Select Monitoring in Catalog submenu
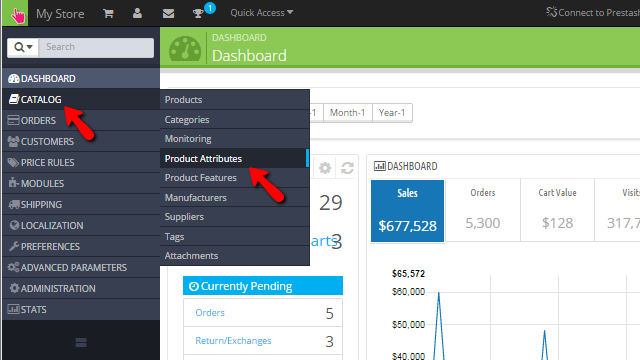This screenshot has height=360, width=640. [235, 139]
